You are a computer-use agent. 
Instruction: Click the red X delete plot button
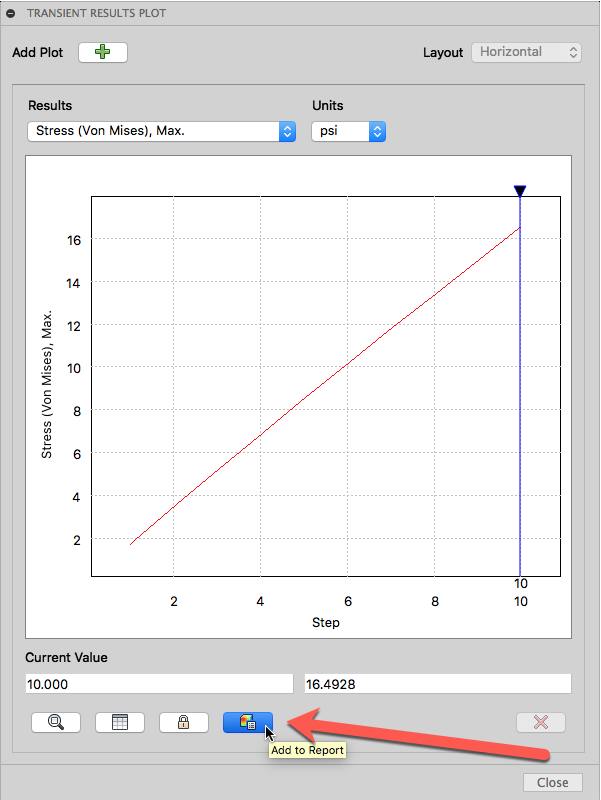[541, 722]
